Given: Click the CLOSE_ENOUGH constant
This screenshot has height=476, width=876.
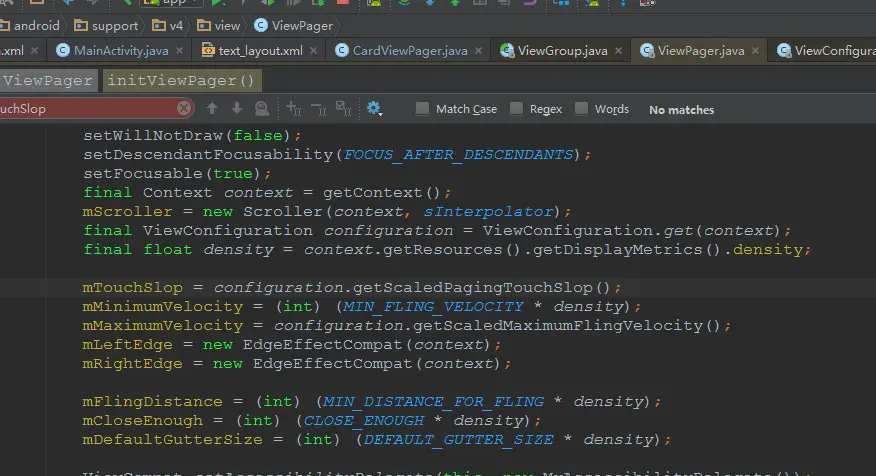Looking at the screenshot, I should point(364,421).
